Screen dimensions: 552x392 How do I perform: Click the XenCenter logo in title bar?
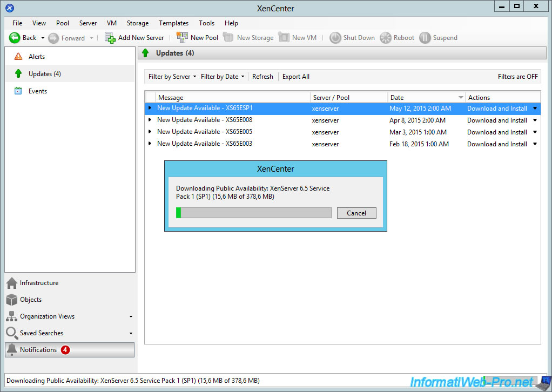(x=10, y=8)
